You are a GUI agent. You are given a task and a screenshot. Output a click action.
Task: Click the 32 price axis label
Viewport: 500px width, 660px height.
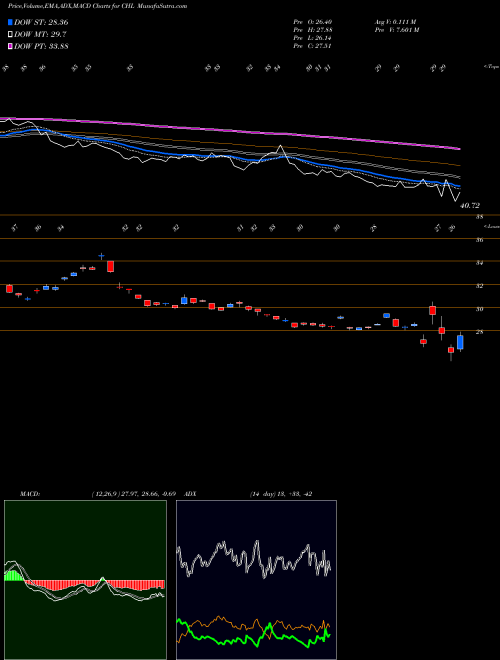point(479,286)
